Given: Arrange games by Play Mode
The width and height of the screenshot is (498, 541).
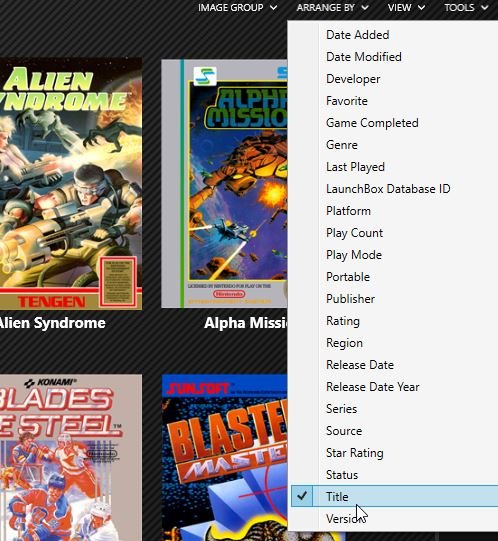Looking at the screenshot, I should [394, 255].
